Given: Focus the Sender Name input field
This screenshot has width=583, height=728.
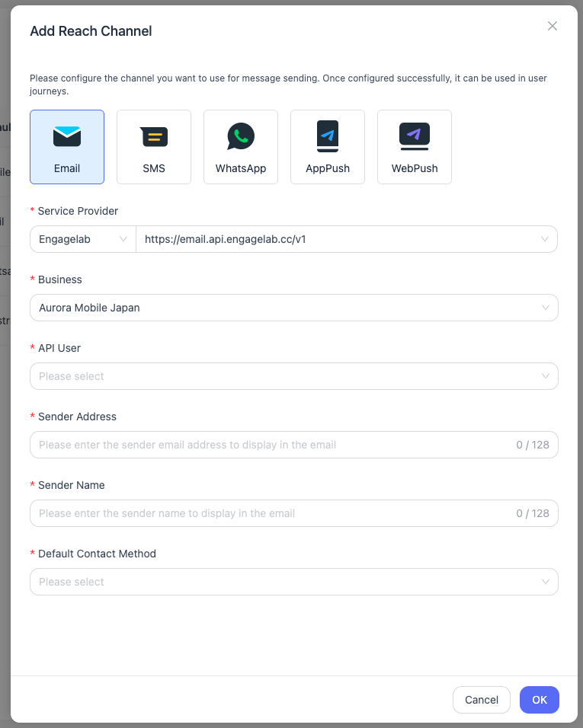Looking at the screenshot, I should click(294, 513).
